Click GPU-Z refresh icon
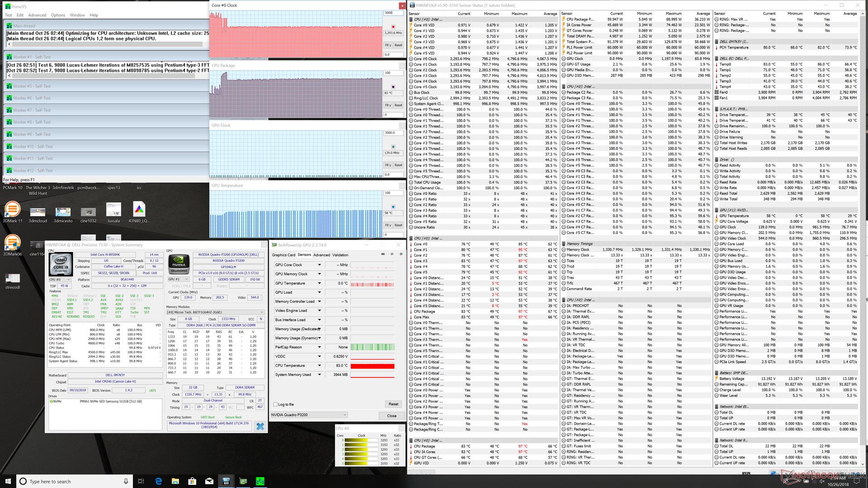 tap(392, 254)
